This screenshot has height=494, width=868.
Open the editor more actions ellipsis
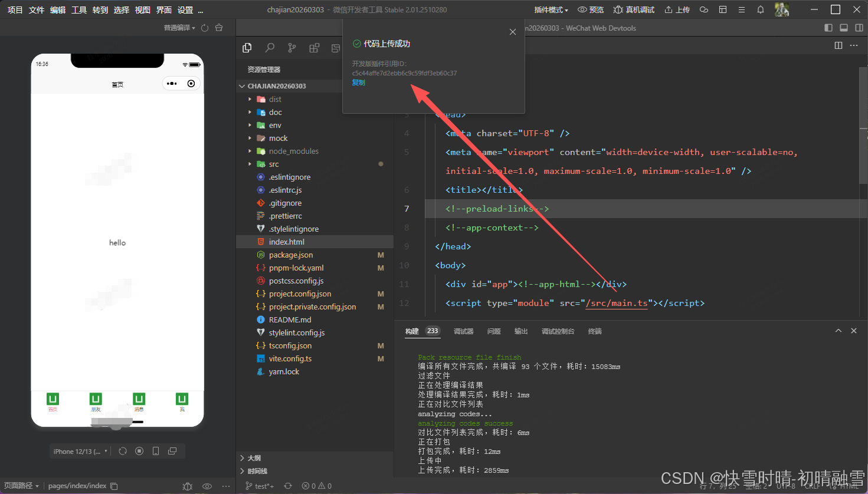(x=854, y=45)
